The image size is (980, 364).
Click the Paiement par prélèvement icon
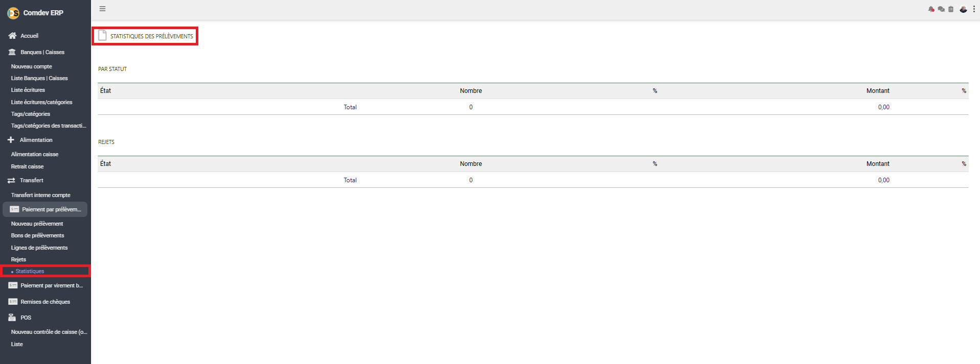point(14,209)
